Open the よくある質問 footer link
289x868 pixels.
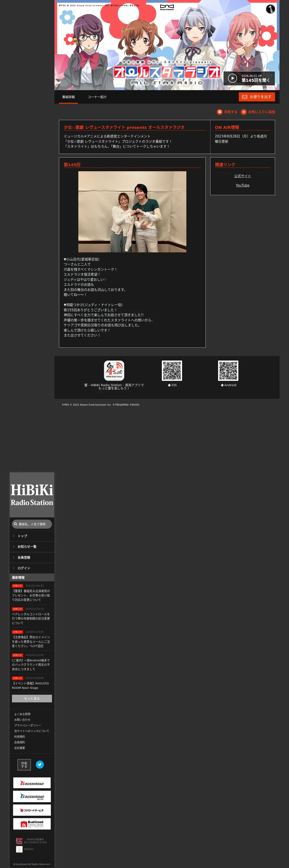pos(22,714)
